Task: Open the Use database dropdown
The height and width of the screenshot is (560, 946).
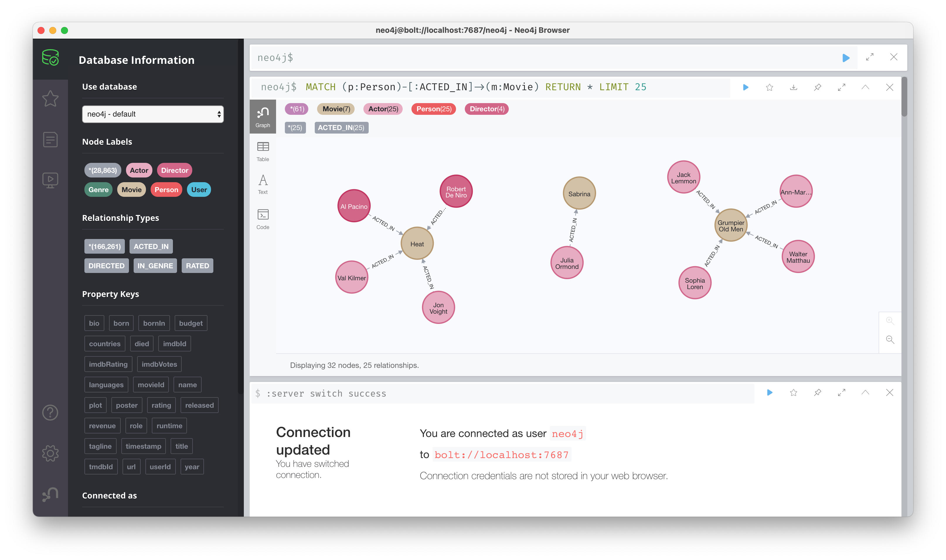Action: point(153,114)
